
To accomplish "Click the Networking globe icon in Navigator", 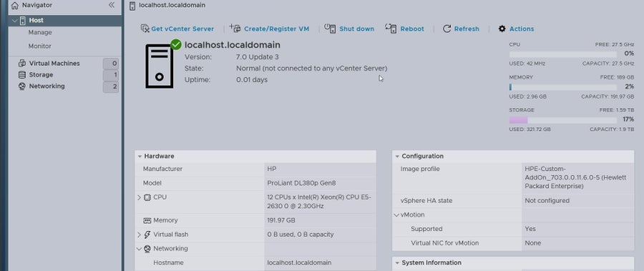I will (22, 87).
